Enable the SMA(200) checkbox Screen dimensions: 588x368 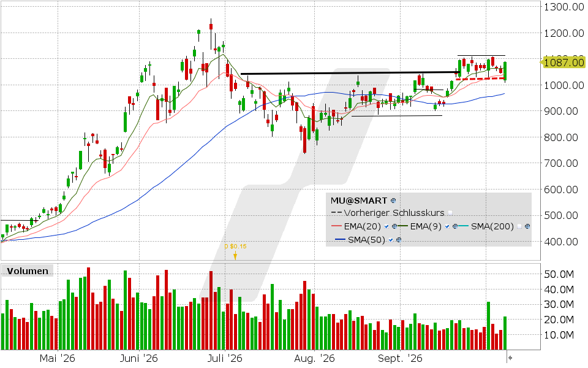(519, 226)
